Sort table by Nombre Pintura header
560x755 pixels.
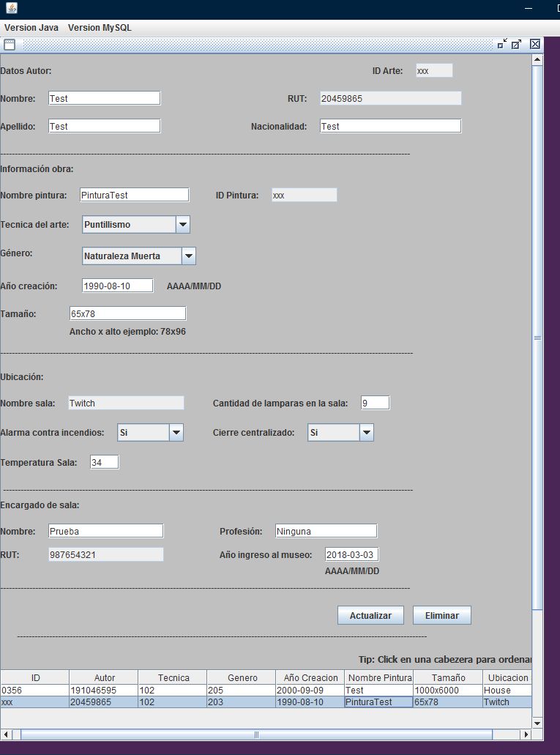pos(379,677)
